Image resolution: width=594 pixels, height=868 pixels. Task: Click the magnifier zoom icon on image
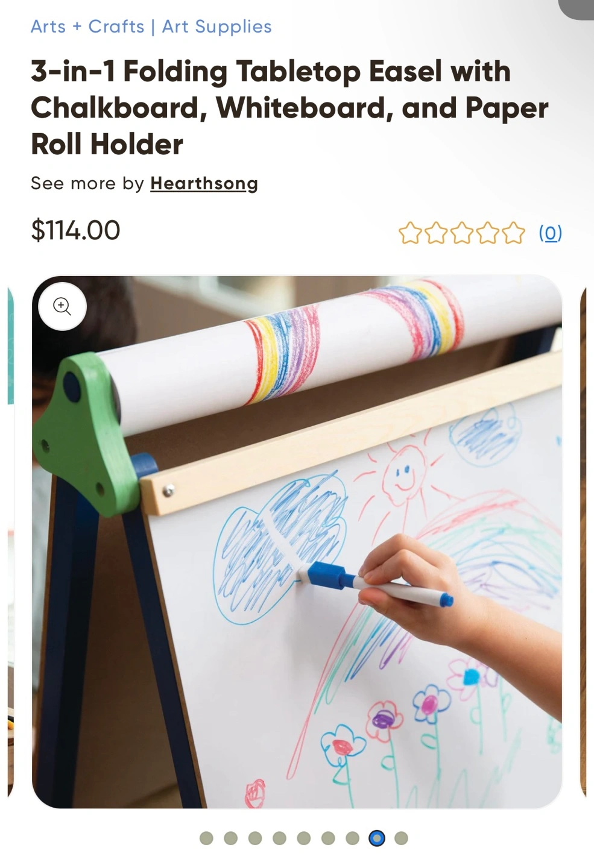click(x=63, y=306)
